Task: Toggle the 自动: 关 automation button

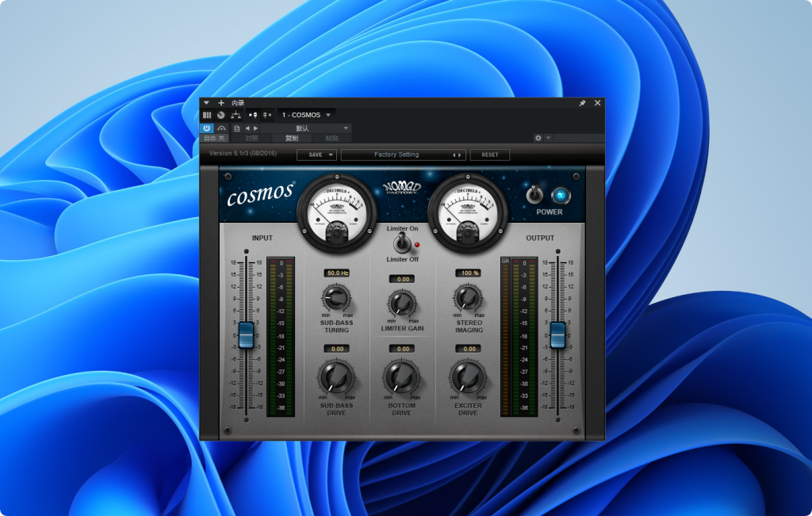Action: tap(214, 138)
